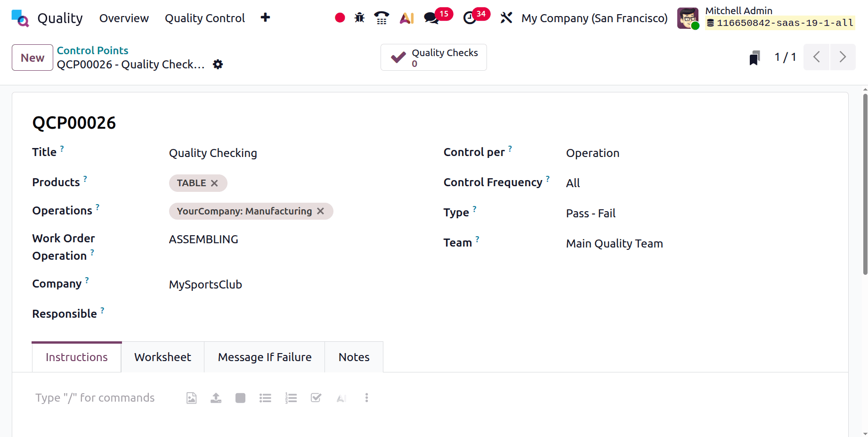Screen dimensions: 868x437
Task: Open the Control Frequency selection field
Action: click(x=697, y=183)
